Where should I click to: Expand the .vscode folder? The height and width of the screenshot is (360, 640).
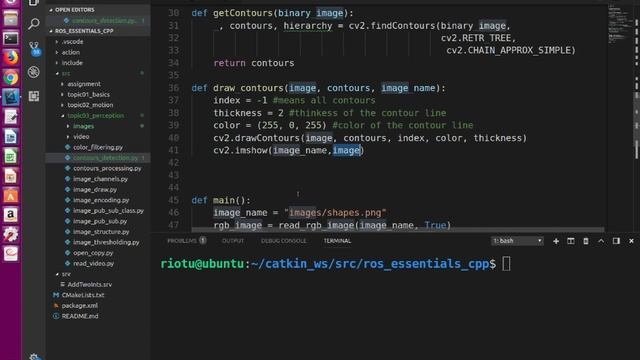(73, 42)
